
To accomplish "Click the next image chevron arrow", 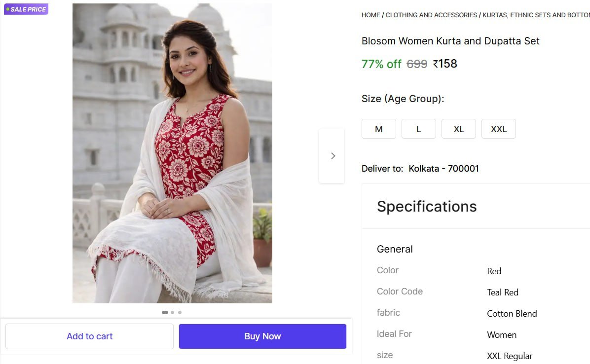I will click(332, 156).
